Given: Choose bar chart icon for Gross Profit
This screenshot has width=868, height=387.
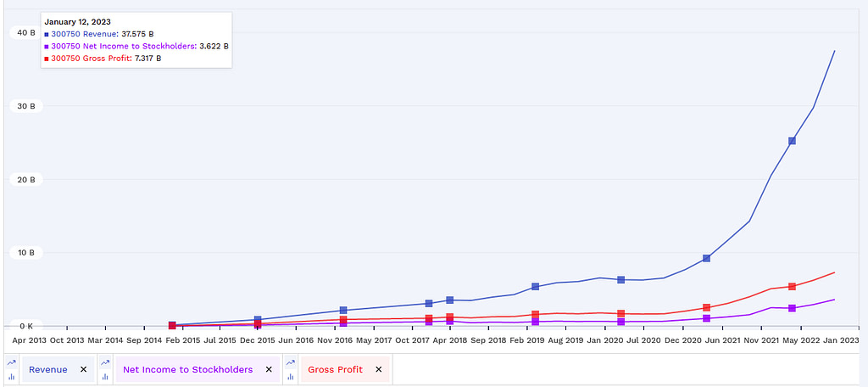Looking at the screenshot, I should (291, 376).
